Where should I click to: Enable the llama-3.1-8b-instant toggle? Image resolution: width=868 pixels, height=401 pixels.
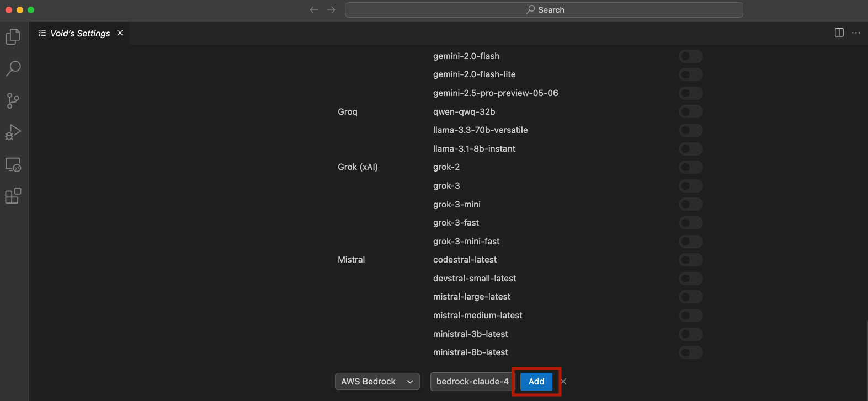[690, 148]
